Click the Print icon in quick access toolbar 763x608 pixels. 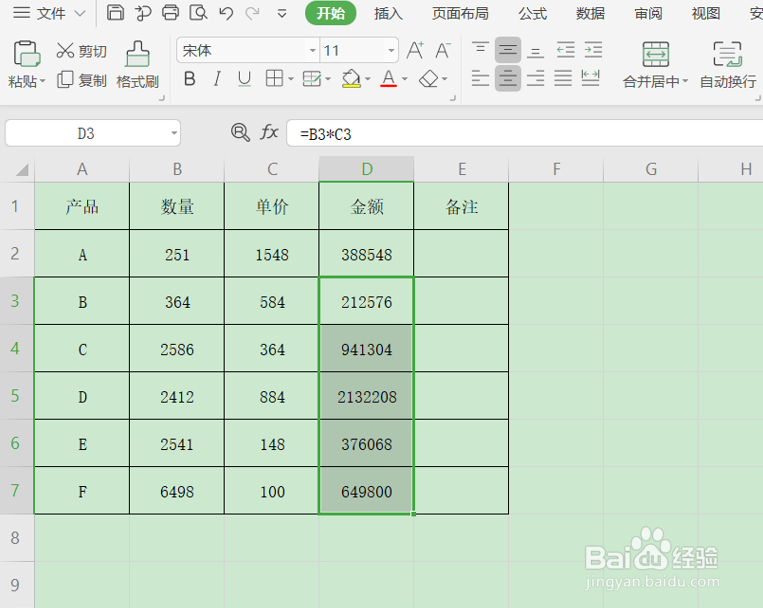point(170,12)
